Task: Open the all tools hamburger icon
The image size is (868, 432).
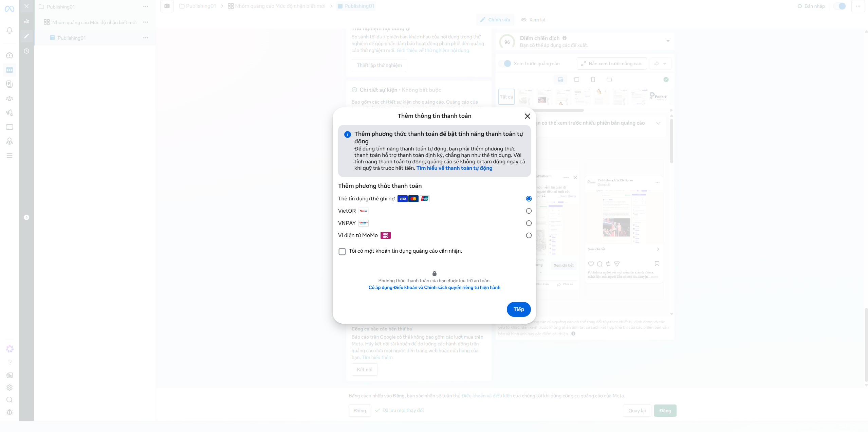Action: [x=10, y=156]
